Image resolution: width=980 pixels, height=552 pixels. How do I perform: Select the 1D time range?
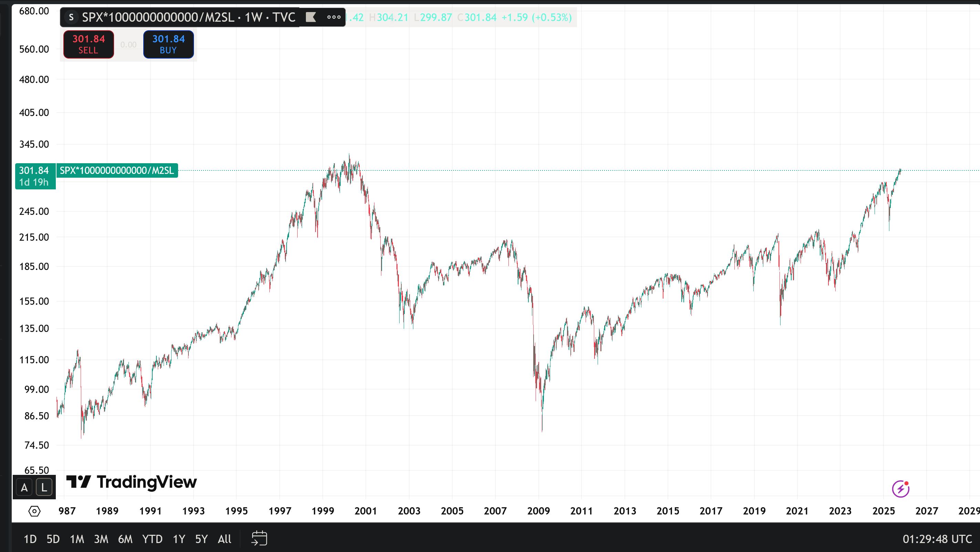click(x=30, y=539)
